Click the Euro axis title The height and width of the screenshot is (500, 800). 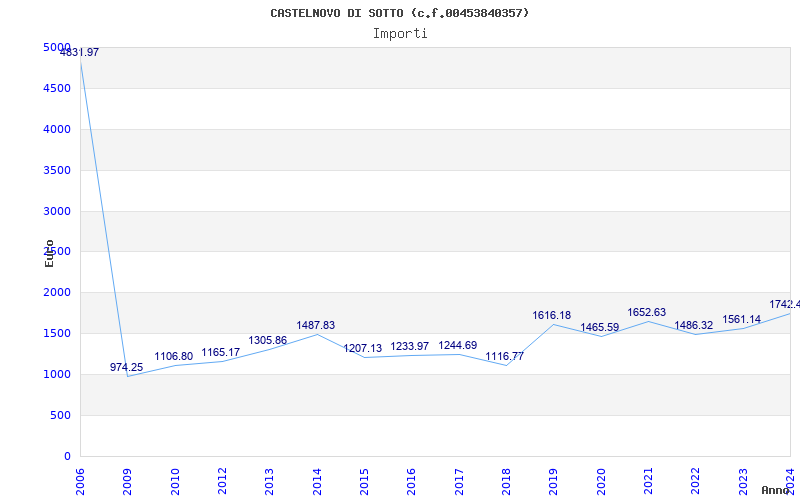click(x=49, y=254)
